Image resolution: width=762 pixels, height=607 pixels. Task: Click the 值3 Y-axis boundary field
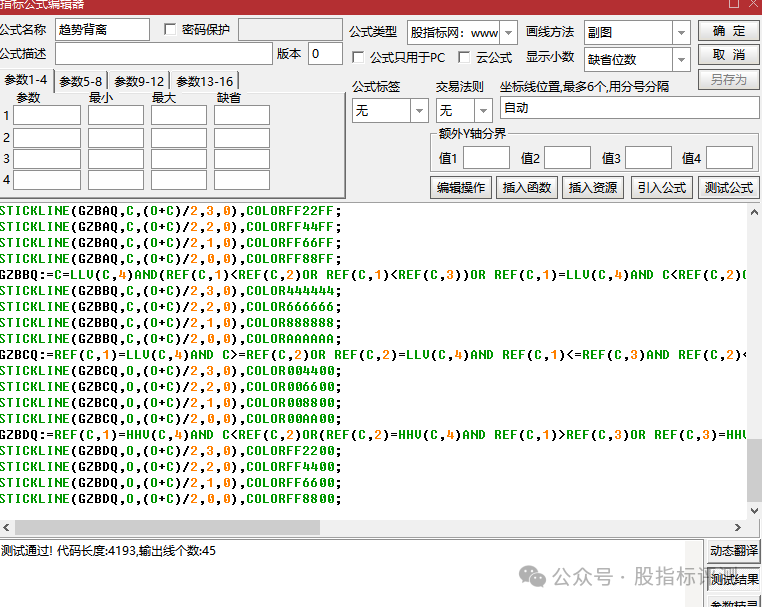click(648, 158)
